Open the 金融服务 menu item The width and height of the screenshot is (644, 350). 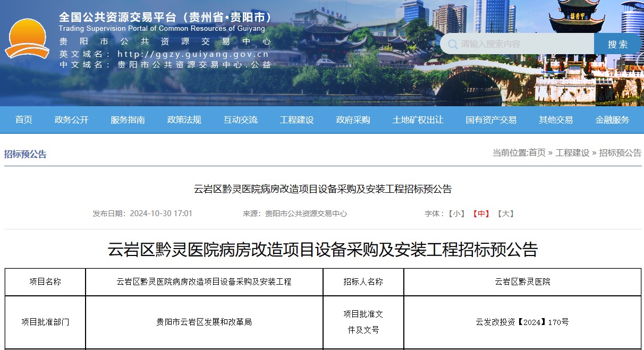[x=612, y=120]
